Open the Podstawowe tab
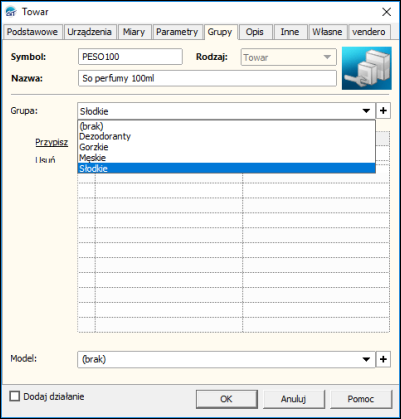 [33, 32]
